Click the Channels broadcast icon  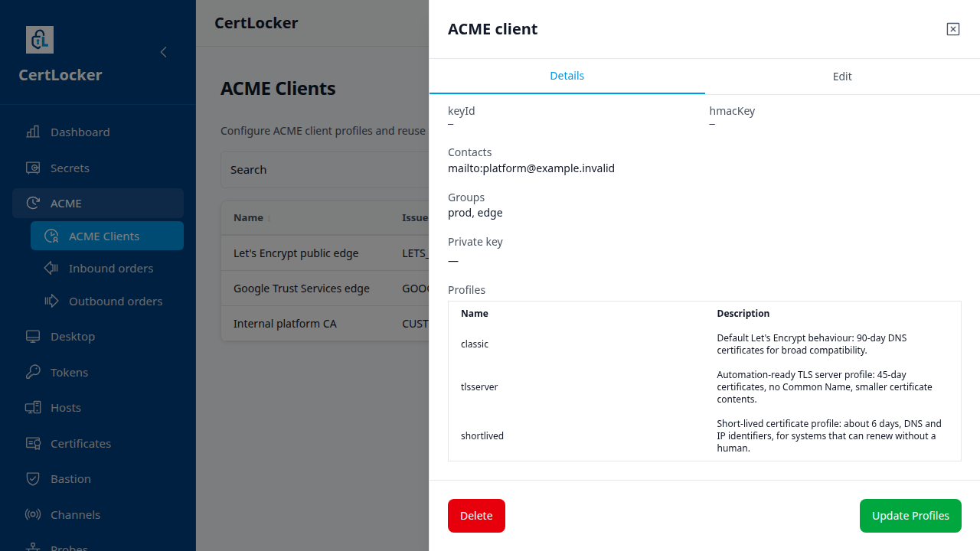(33, 514)
